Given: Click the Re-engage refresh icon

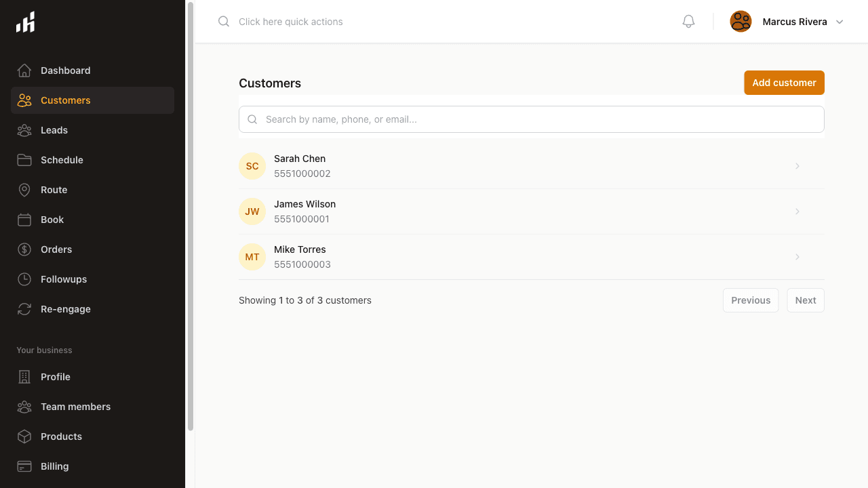Looking at the screenshot, I should click(24, 309).
